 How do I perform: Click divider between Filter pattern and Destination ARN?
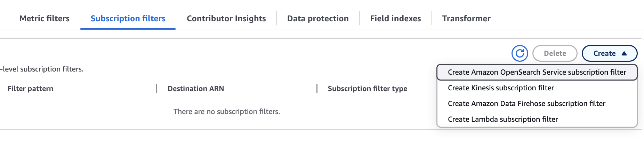pyautogui.click(x=157, y=89)
